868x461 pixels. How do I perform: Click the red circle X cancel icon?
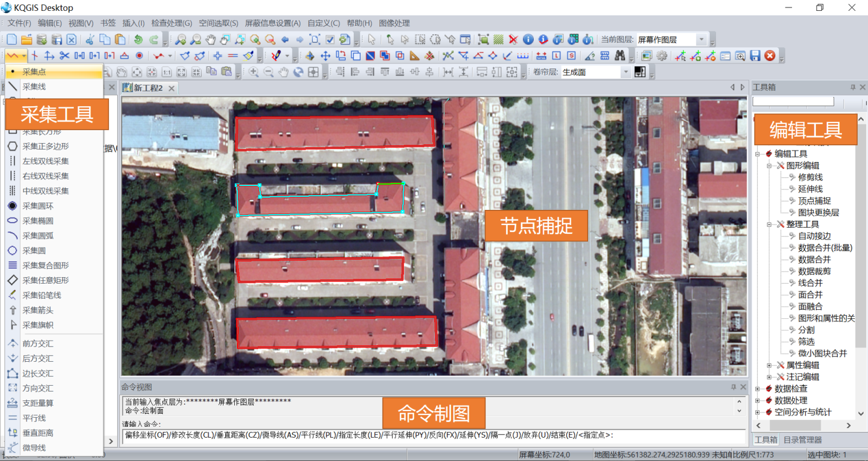(x=770, y=56)
